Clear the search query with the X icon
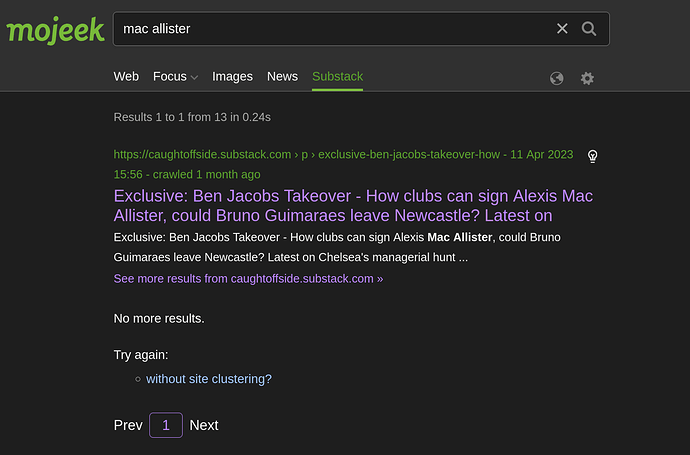The width and height of the screenshot is (690, 455). pos(562,29)
